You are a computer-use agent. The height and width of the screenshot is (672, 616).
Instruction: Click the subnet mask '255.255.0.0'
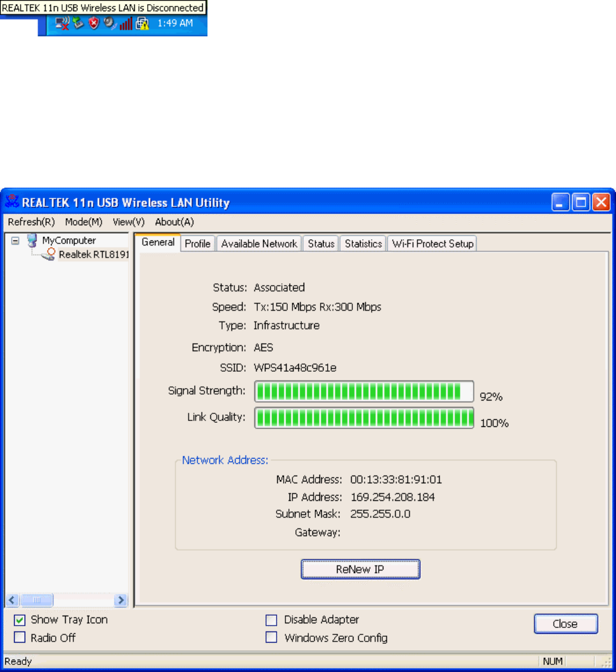point(380,514)
